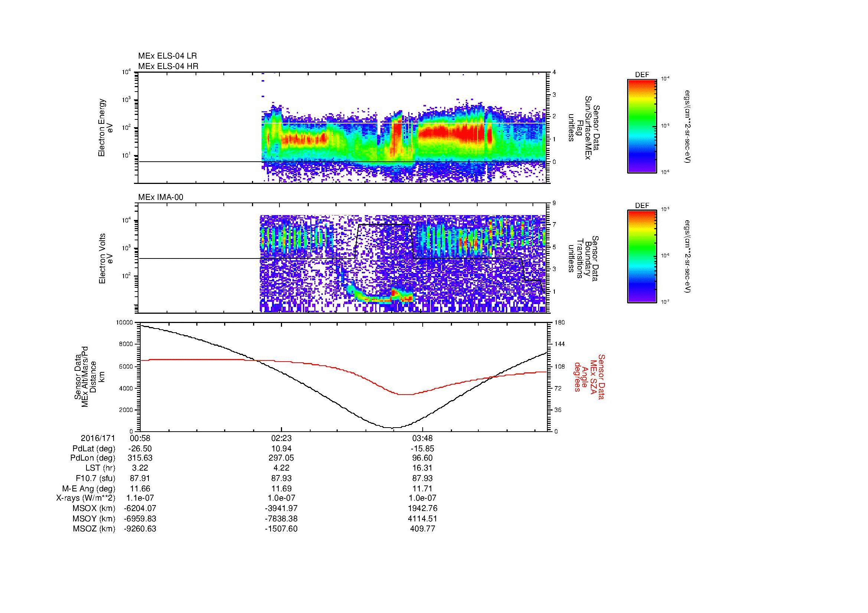Click the MSOZ value -9260.63
This screenshot has width=868, height=613.
pos(140,529)
